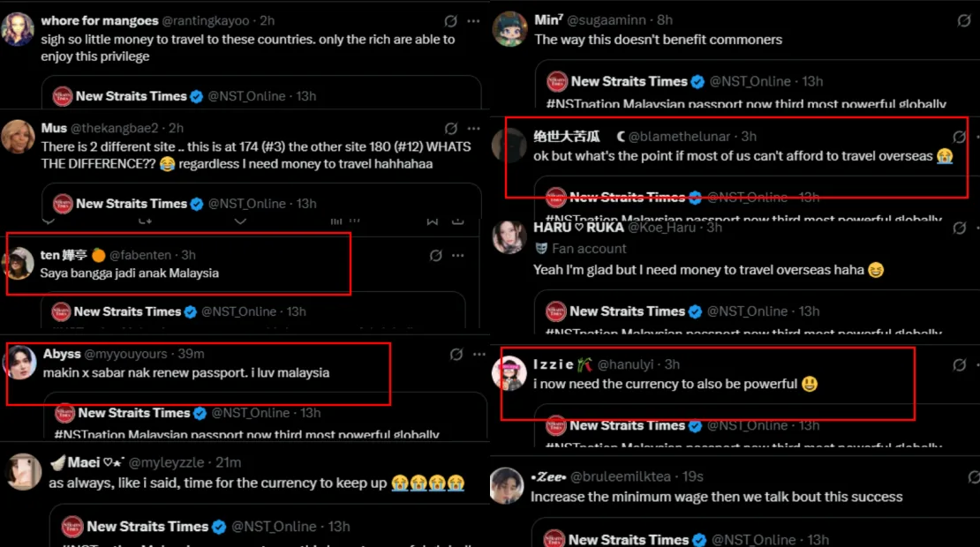
Task: Click the verified badge in HARU RUKA's quoted tweet
Action: tap(696, 311)
